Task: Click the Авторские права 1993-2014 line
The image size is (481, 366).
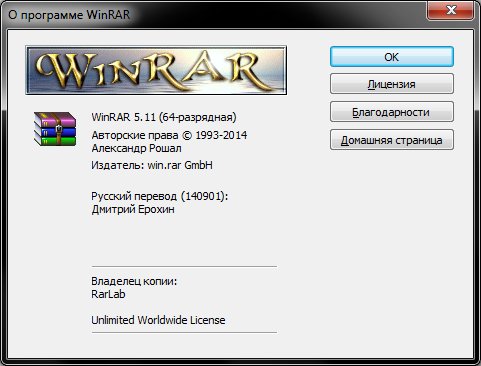Action: point(169,135)
